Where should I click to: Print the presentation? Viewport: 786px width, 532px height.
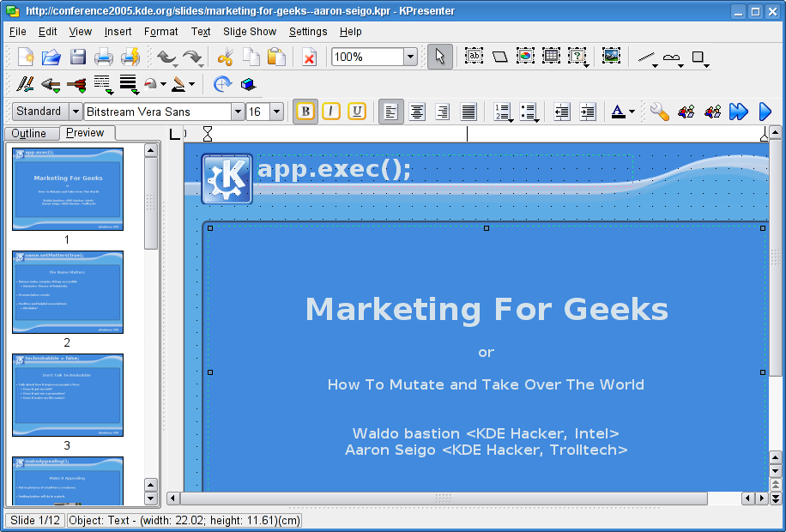pyautogui.click(x=104, y=57)
